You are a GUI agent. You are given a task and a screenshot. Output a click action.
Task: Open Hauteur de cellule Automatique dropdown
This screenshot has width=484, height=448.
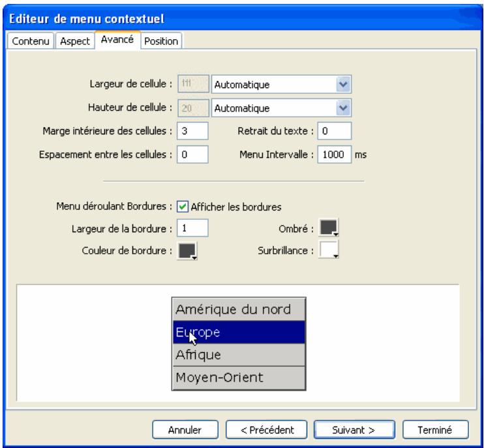[281, 108]
